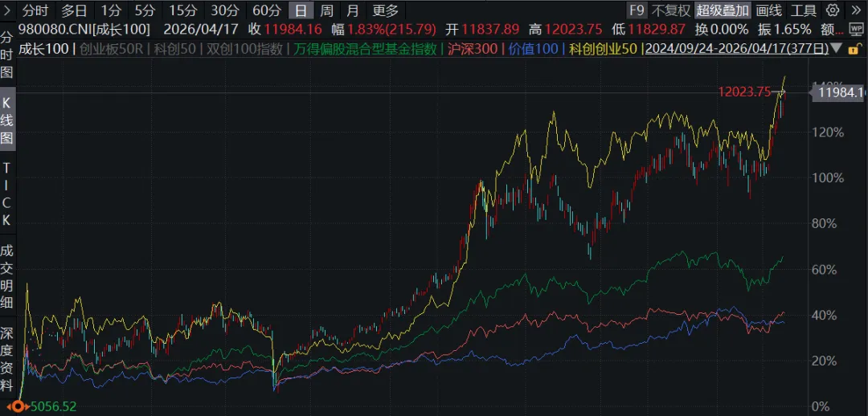Click the F9 button
Image resolution: width=868 pixels, height=416 pixels.
(636, 10)
